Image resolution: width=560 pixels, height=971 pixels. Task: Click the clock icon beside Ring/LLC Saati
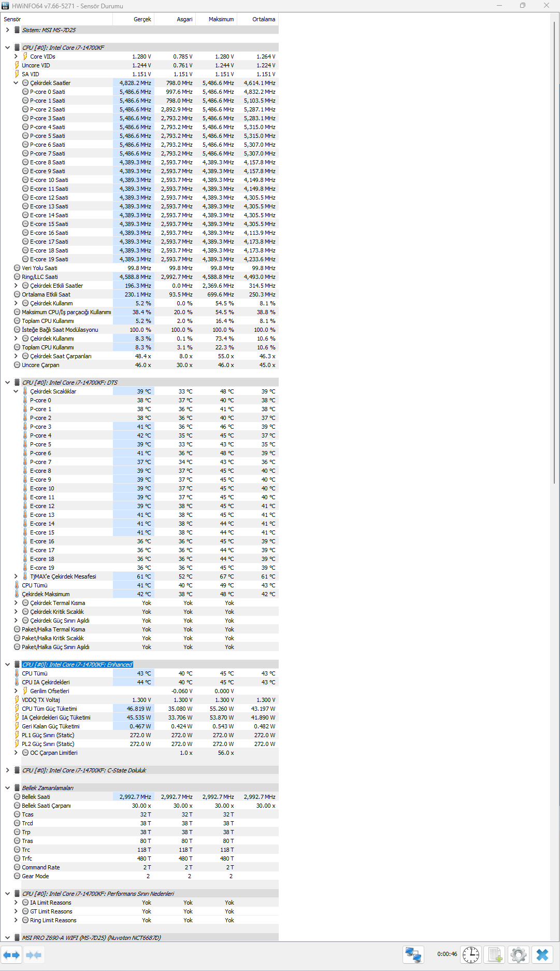pyautogui.click(x=17, y=277)
